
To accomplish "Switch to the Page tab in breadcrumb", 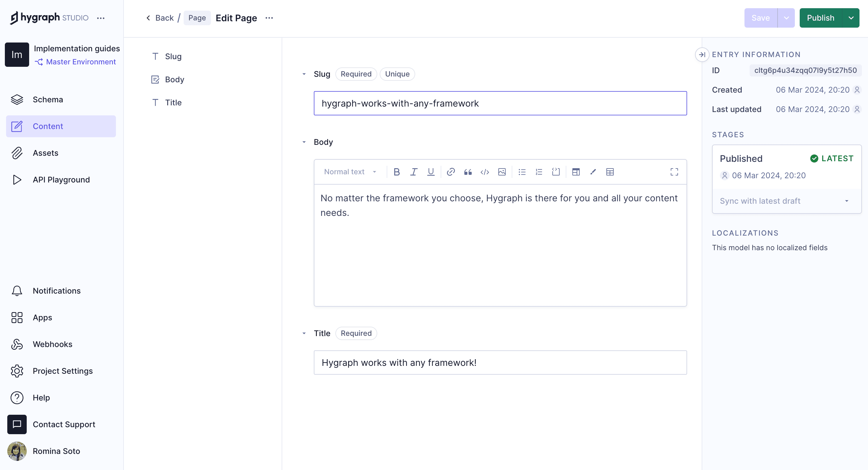I will (197, 18).
